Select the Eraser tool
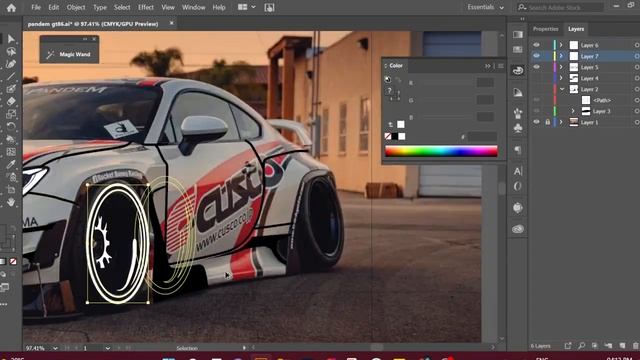 11,101
